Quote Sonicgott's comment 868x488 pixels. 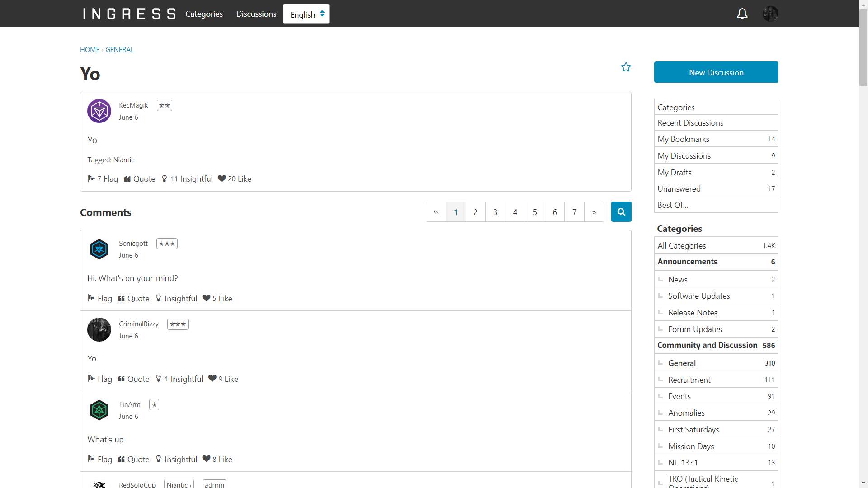(x=134, y=299)
